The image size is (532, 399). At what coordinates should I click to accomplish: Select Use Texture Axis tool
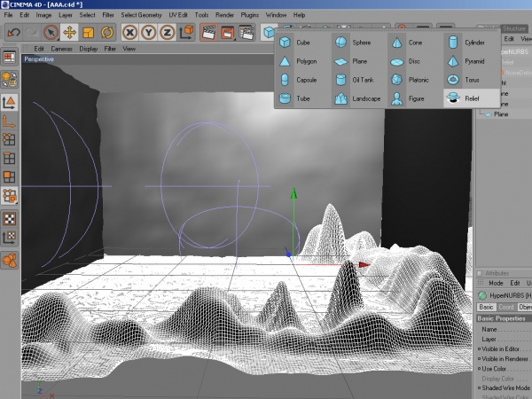click(x=9, y=237)
